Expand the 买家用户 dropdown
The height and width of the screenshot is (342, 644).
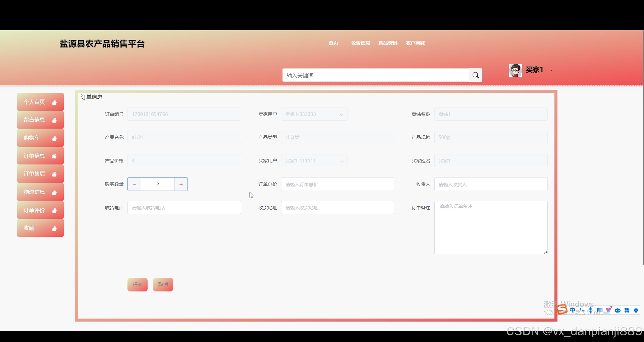(x=341, y=161)
